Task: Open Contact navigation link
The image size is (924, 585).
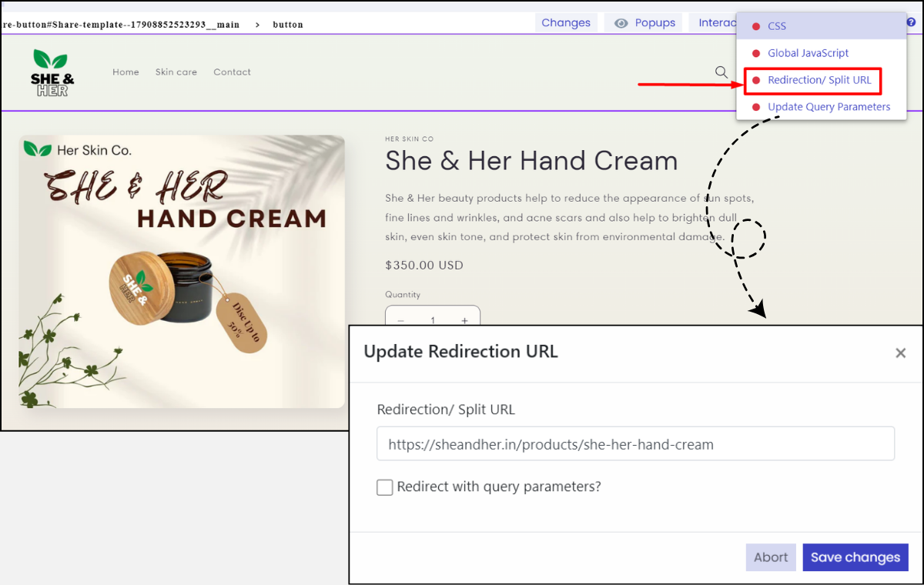Action: click(233, 72)
